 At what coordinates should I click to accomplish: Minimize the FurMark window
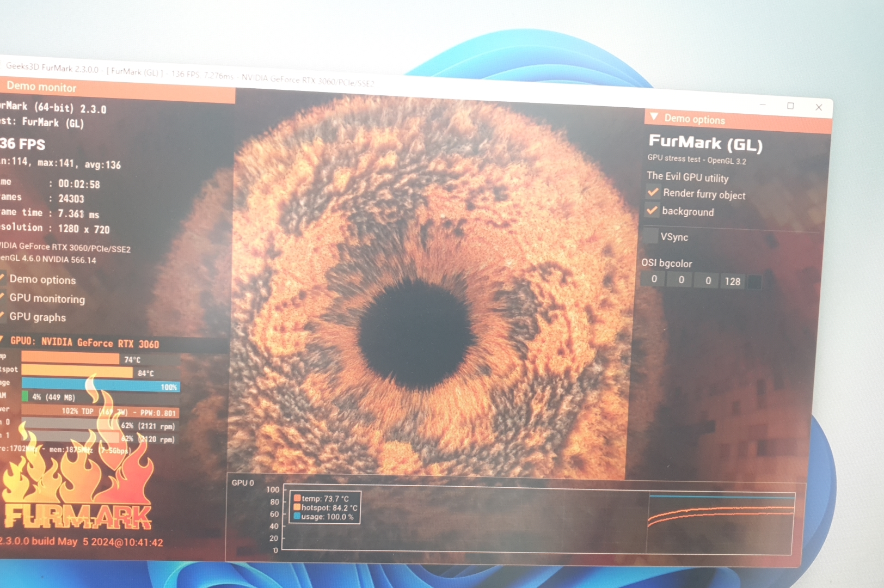763,105
